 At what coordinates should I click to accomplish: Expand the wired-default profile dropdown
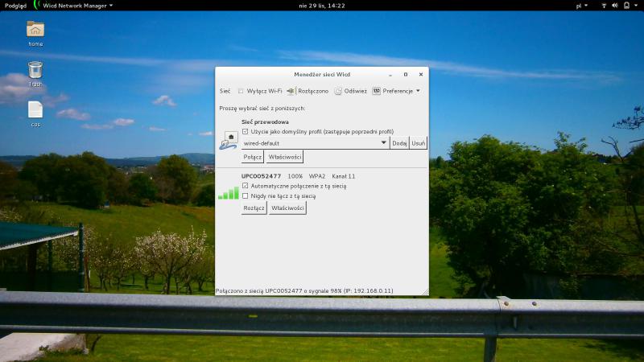point(383,143)
